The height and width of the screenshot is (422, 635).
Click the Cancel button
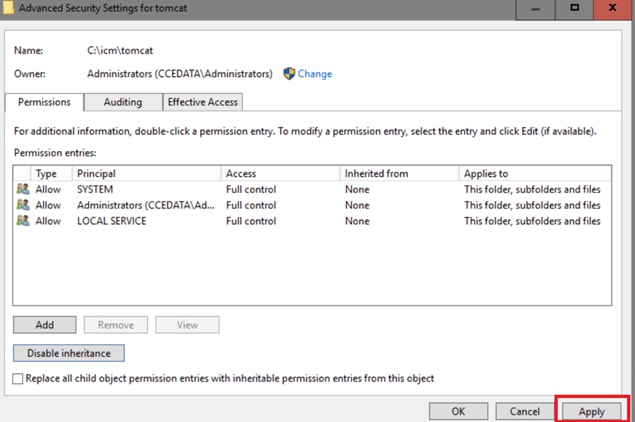click(525, 411)
